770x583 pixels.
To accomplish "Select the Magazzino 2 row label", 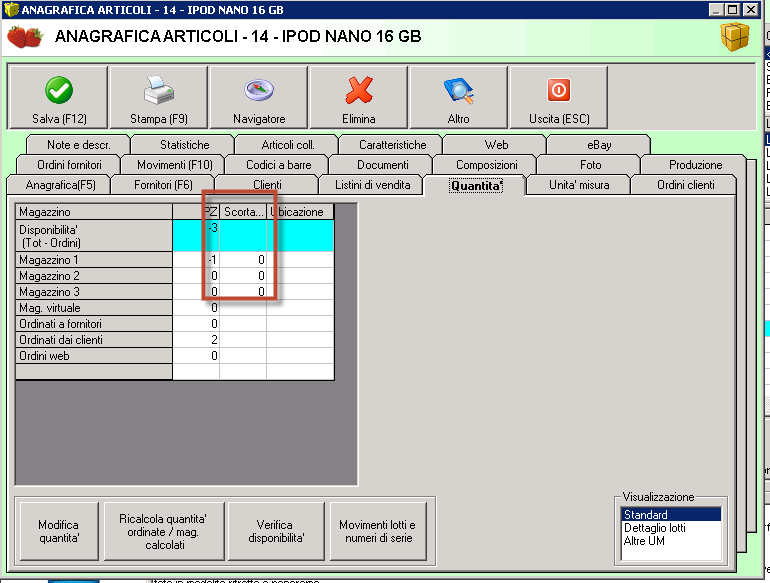I will click(94, 276).
